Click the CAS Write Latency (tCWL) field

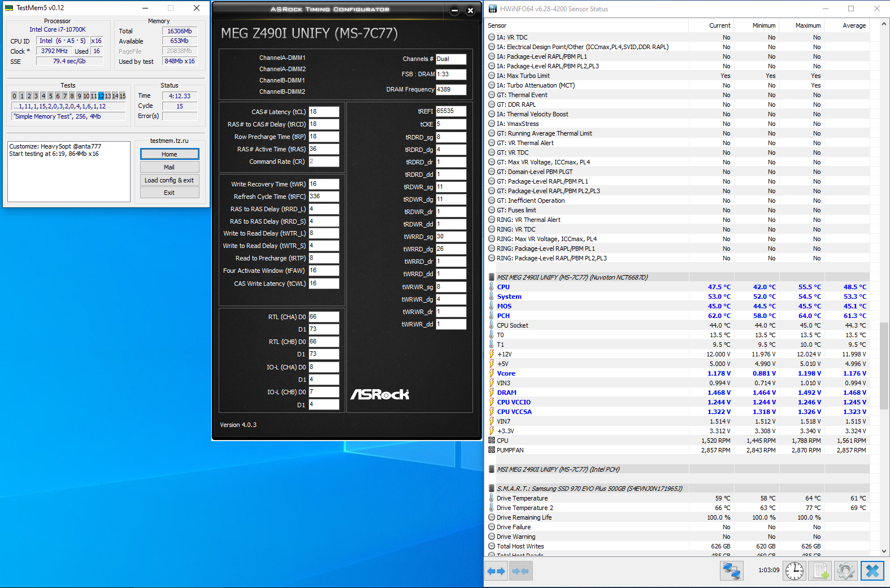point(324,284)
